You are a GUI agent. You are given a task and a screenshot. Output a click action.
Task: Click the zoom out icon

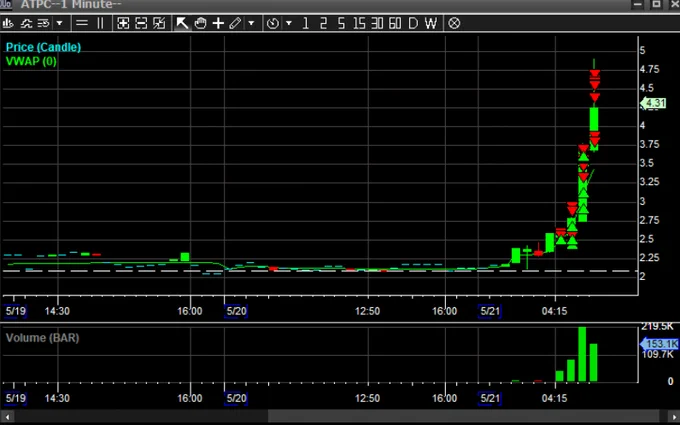141,23
